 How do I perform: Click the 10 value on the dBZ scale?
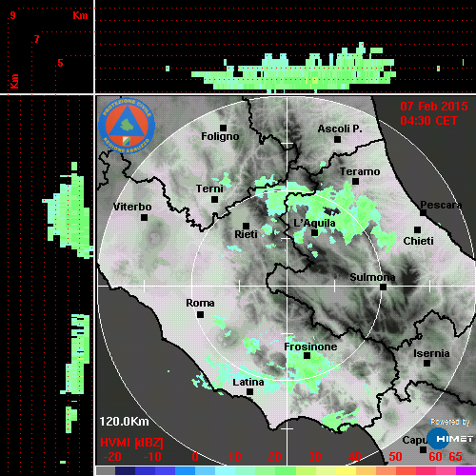tap(235, 457)
